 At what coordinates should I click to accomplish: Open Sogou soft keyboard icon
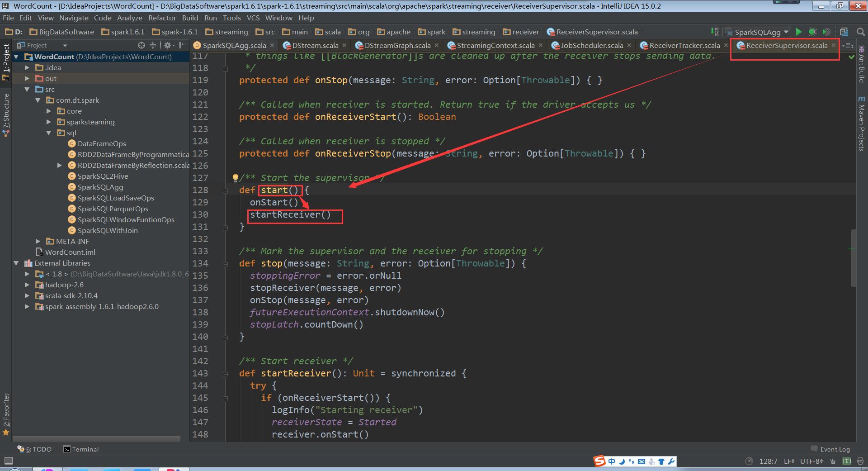[642, 461]
